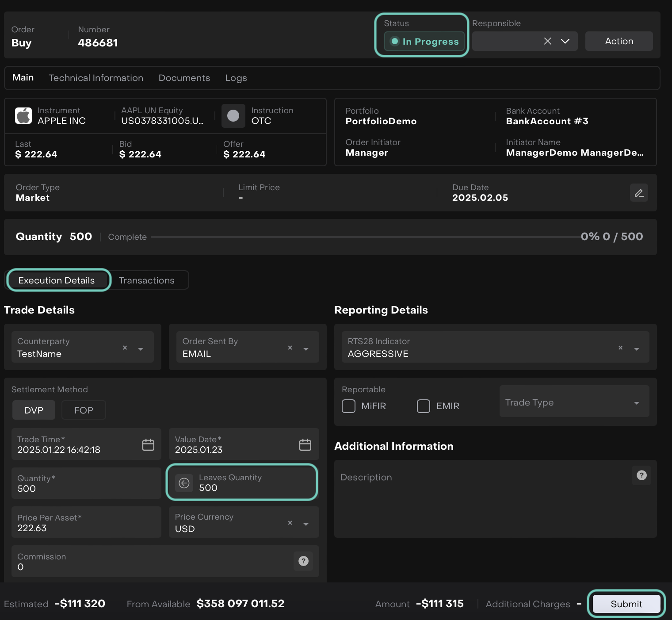Tick the EMIR reportable checkbox
672x620 pixels.
(x=424, y=406)
